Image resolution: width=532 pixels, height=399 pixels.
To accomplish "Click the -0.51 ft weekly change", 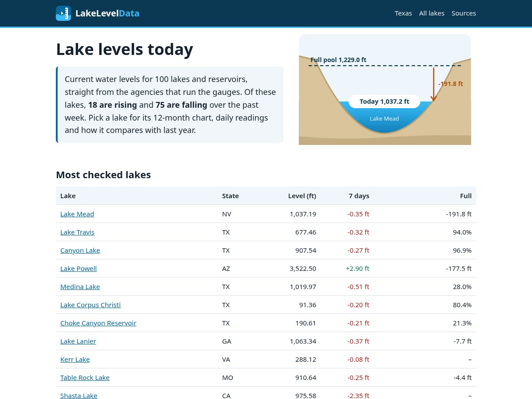I will (x=358, y=286).
